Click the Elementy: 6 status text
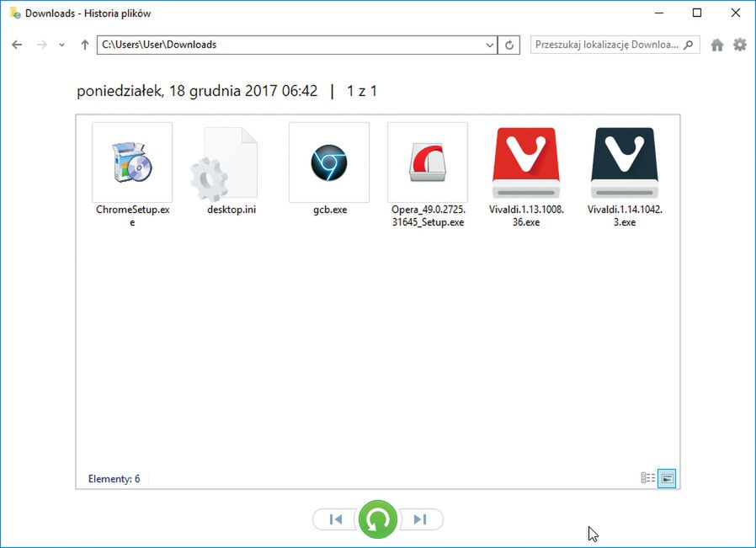 [x=114, y=479]
